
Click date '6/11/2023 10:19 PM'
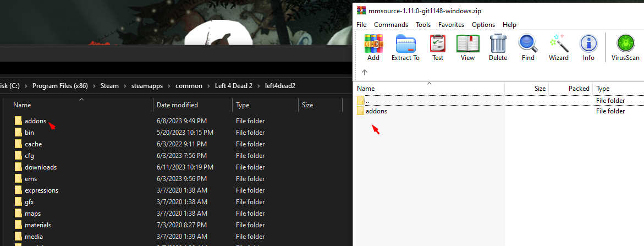[185, 167]
